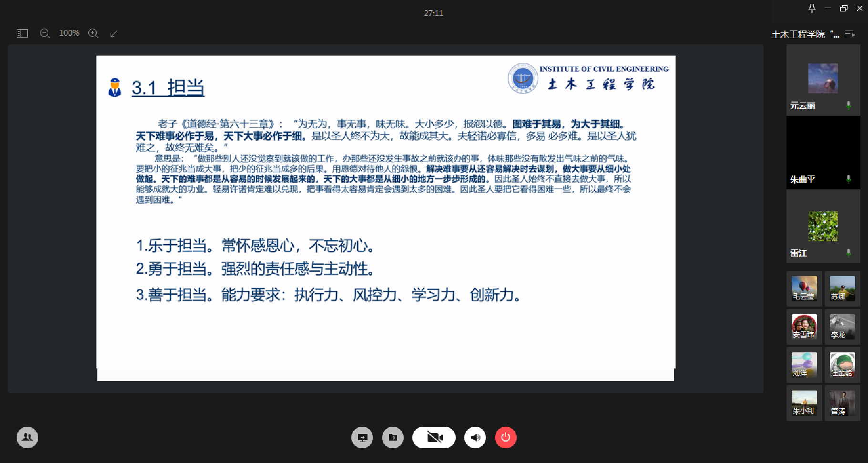
Task: Click the zoom out magnifier icon
Action: point(45,33)
